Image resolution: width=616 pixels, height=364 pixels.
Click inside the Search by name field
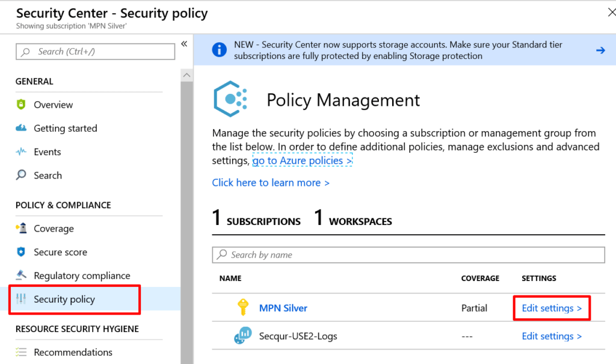point(361,254)
